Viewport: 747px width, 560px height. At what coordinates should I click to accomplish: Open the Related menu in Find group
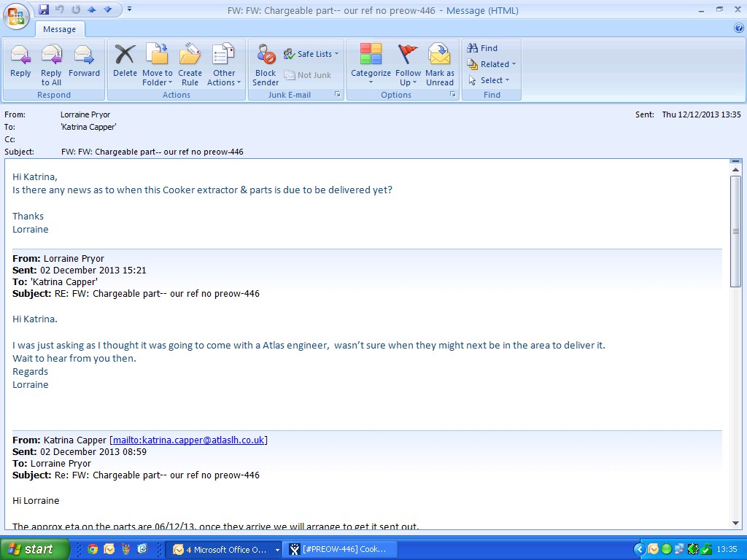point(492,64)
